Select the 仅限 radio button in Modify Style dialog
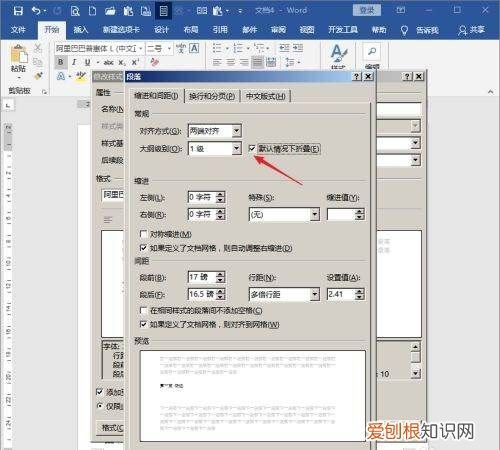Screen dimensions: 500x450 pos(99,406)
